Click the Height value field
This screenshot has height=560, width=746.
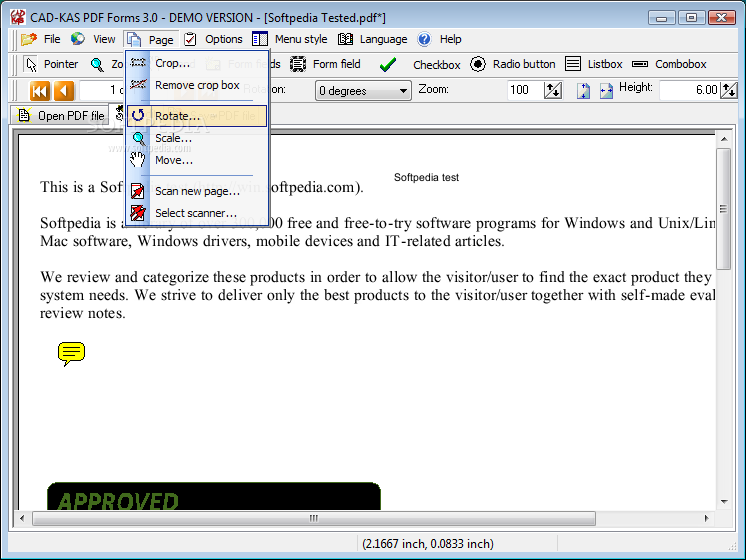pyautogui.click(x=689, y=90)
